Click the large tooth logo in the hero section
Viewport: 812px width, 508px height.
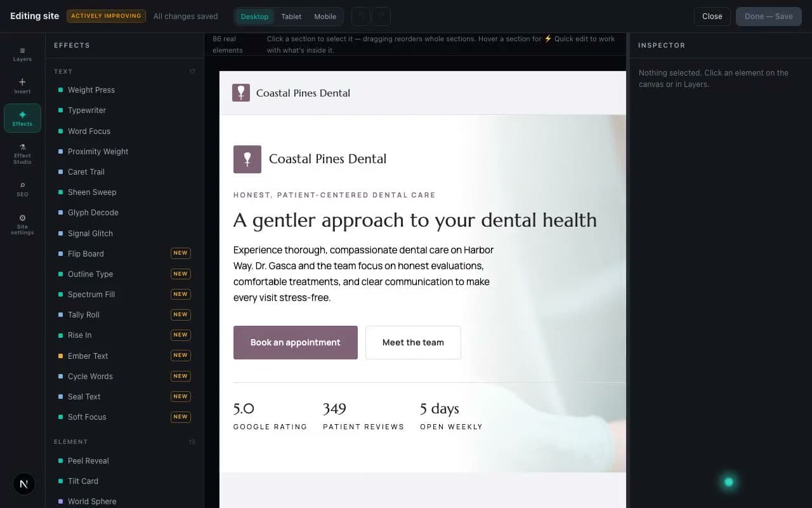tap(247, 159)
